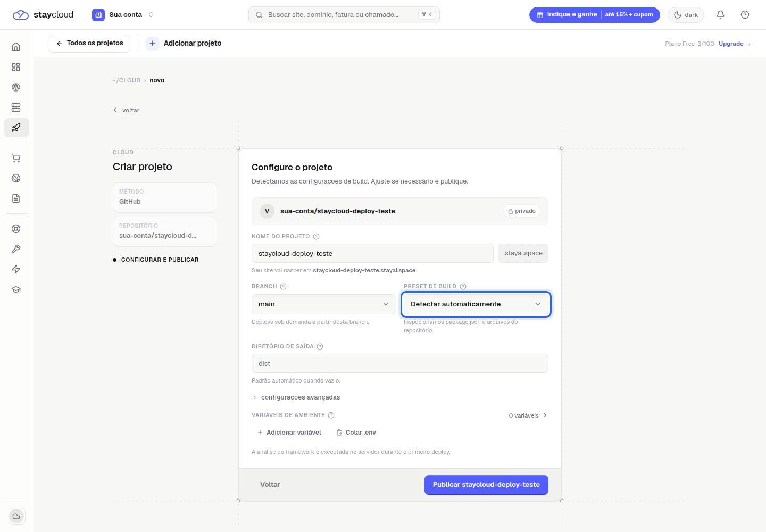The image size is (766, 532).
Task: Open notifications bell
Action: 720,15
